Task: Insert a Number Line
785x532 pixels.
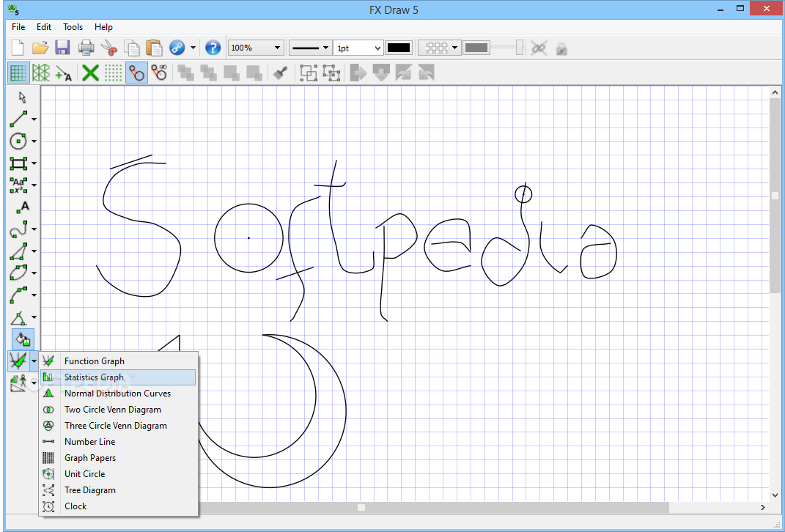Action: point(118,442)
